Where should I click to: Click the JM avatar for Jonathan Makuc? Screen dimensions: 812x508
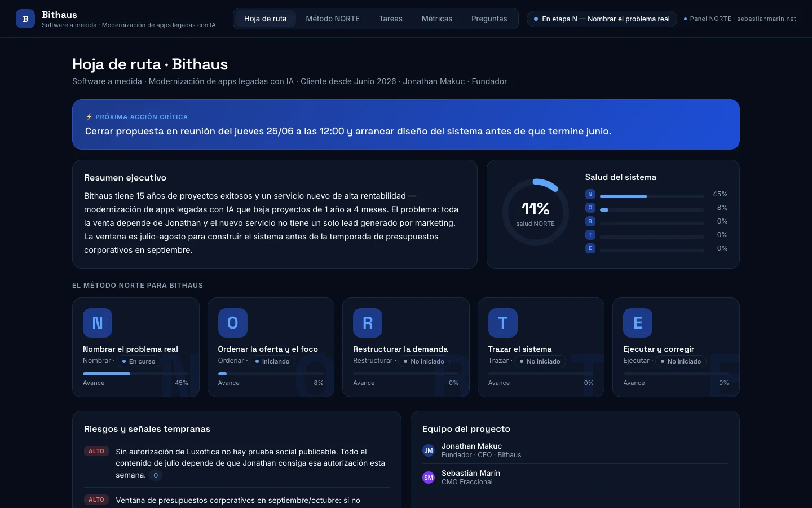click(x=429, y=450)
